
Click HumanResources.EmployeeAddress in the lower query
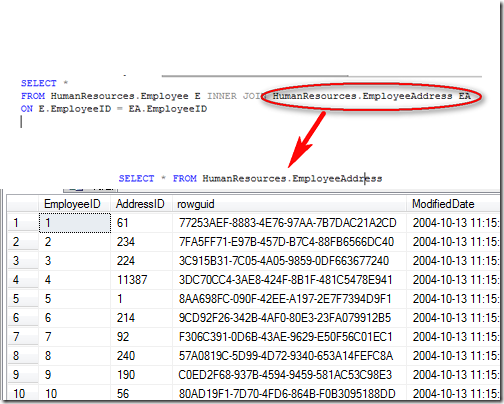point(292,179)
